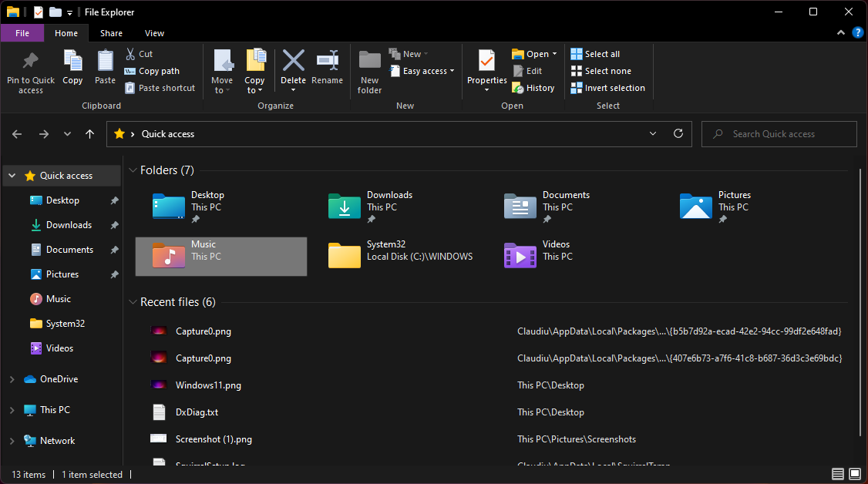
Task: Go back with the left arrow
Action: [x=17, y=134]
